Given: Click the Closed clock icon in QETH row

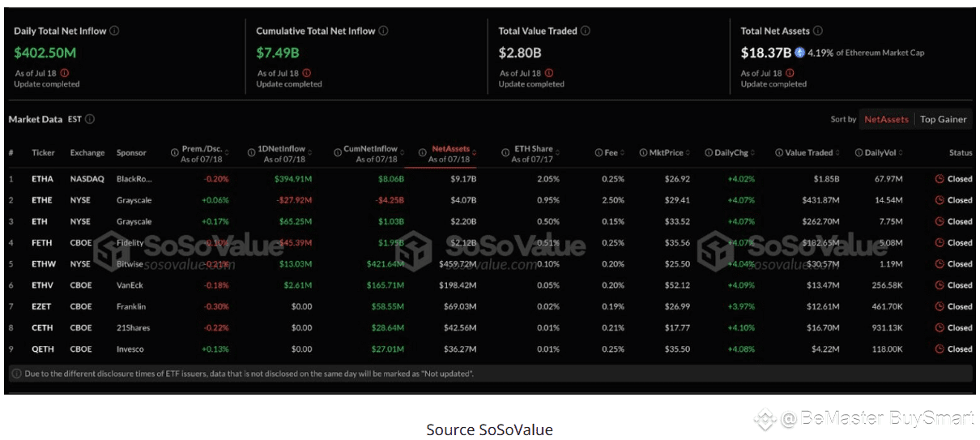Looking at the screenshot, I should tap(940, 349).
